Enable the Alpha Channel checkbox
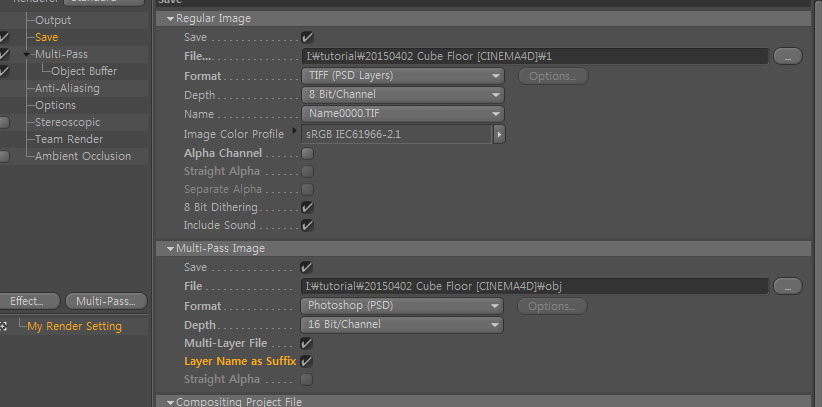Screen dimensions: 822x407 307,154
